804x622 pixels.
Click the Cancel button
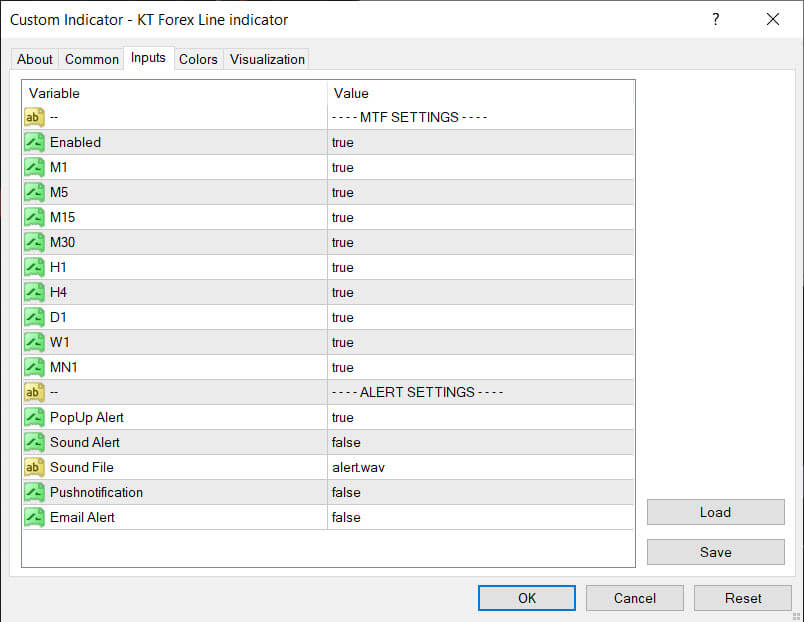point(635,598)
